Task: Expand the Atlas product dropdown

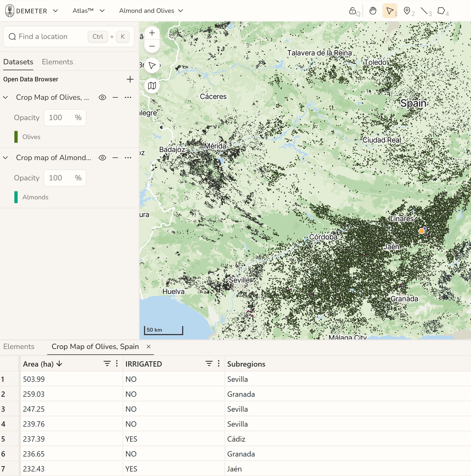Action: click(x=89, y=11)
